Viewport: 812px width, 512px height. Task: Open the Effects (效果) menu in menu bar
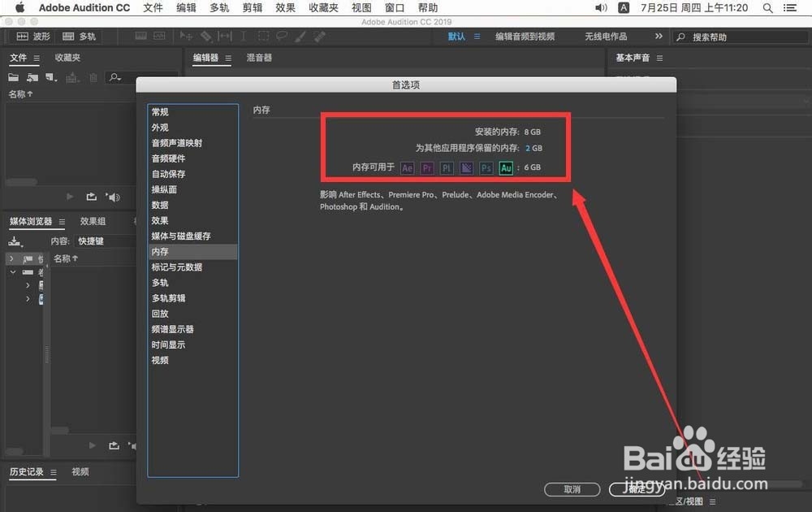285,8
